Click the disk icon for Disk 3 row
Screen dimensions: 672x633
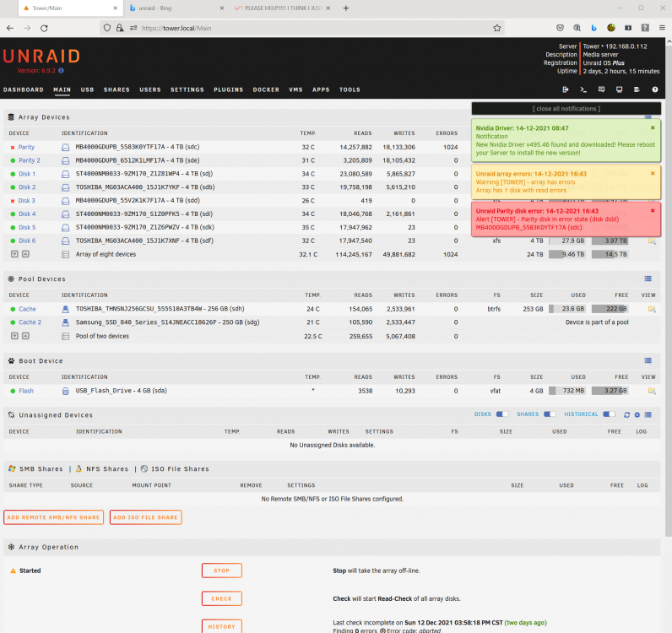pyautogui.click(x=65, y=201)
